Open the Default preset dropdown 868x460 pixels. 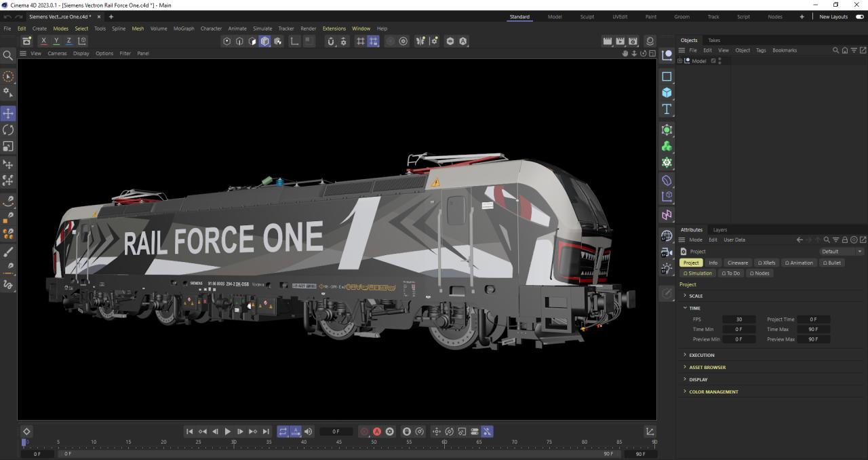842,252
